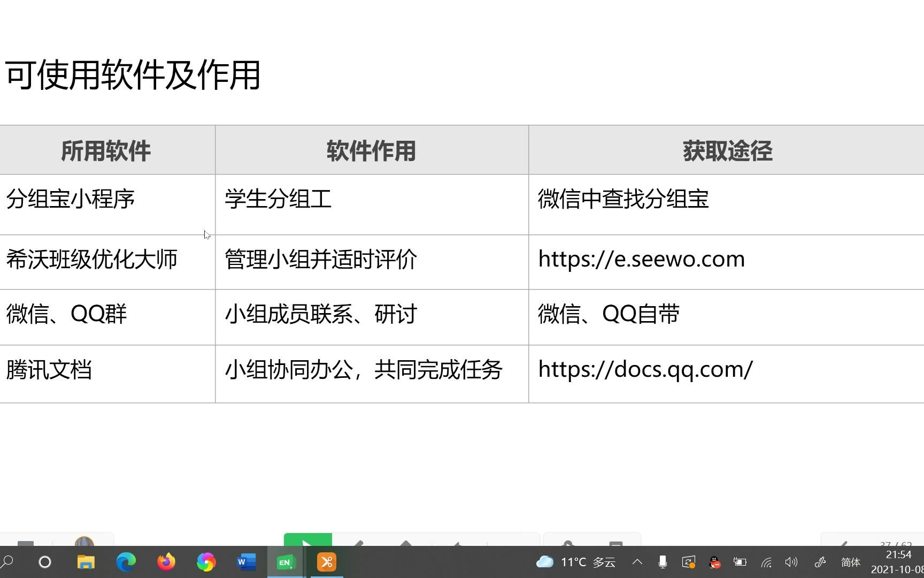Screen dimensions: 924x578
Task: Open the sync status tray icon
Action: pos(689,562)
